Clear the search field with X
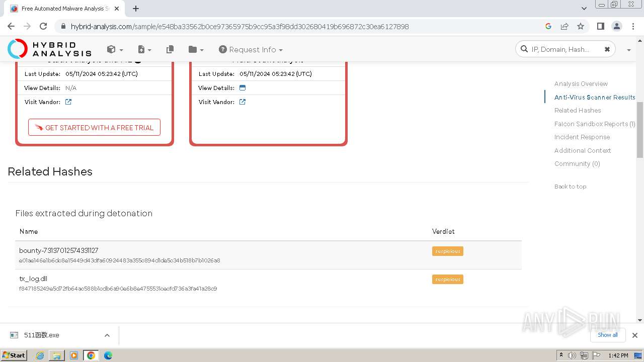This screenshot has width=644, height=362. point(607,49)
